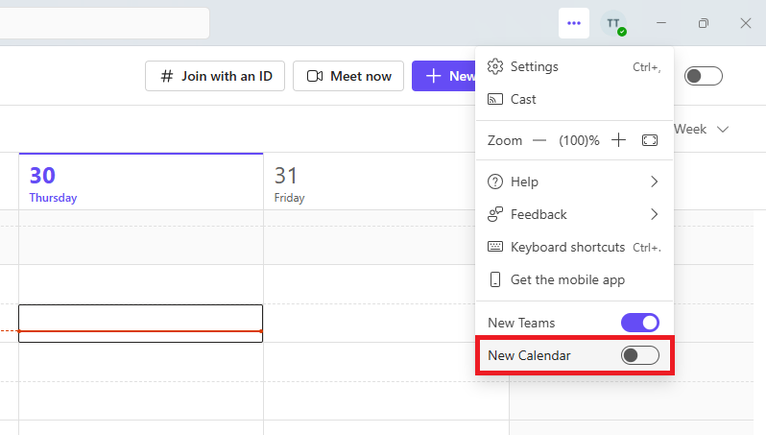Click the Join with an ID button
The height and width of the screenshot is (435, 766).
click(215, 76)
